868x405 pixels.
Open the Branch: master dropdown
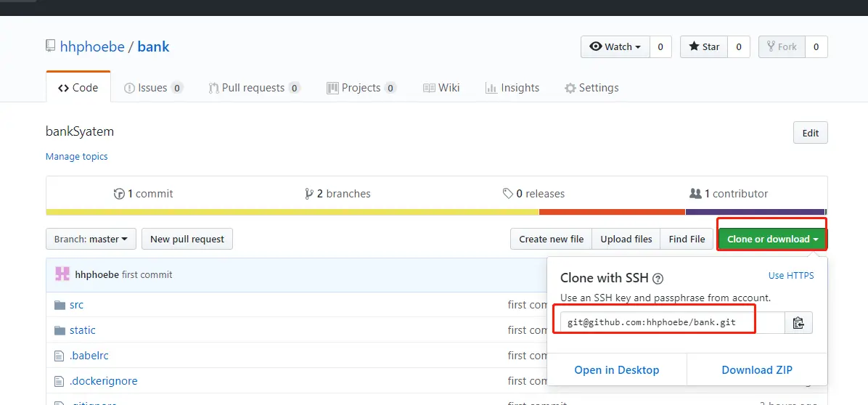click(91, 239)
